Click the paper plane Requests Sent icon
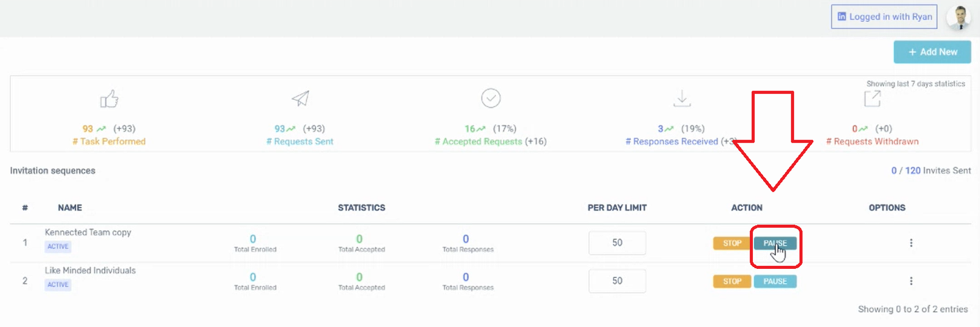The width and height of the screenshot is (980, 327). click(300, 98)
